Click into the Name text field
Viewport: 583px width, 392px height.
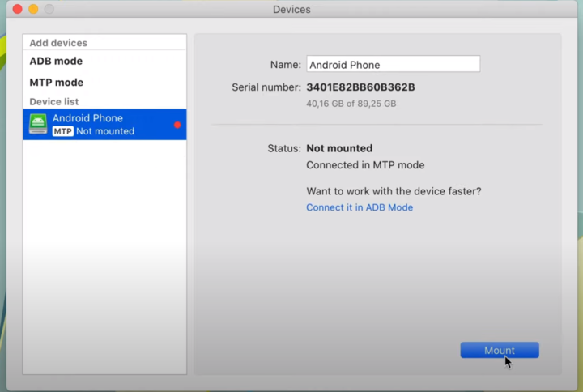tap(393, 64)
